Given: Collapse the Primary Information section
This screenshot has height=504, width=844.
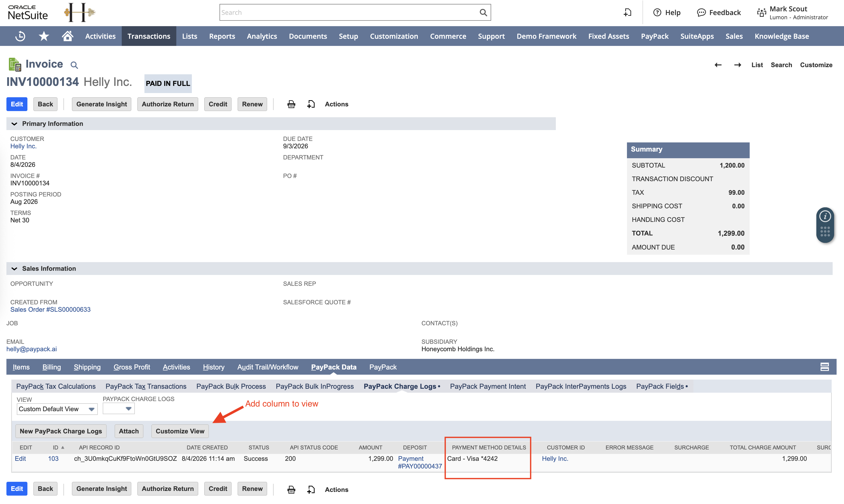Looking at the screenshot, I should 14,124.
